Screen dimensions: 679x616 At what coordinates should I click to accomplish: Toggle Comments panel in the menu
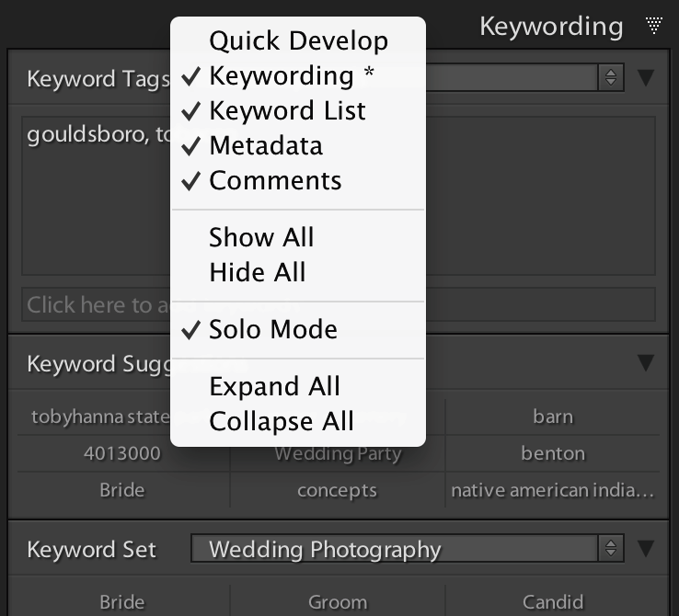pos(274,180)
